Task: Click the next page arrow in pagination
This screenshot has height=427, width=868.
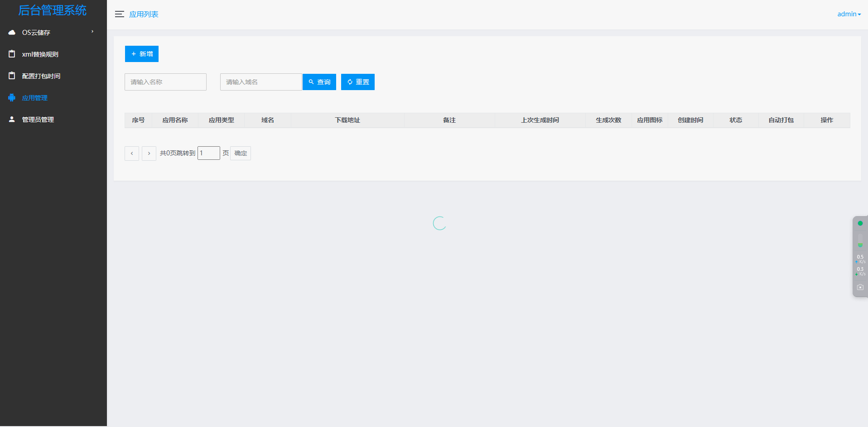Action: (x=149, y=154)
